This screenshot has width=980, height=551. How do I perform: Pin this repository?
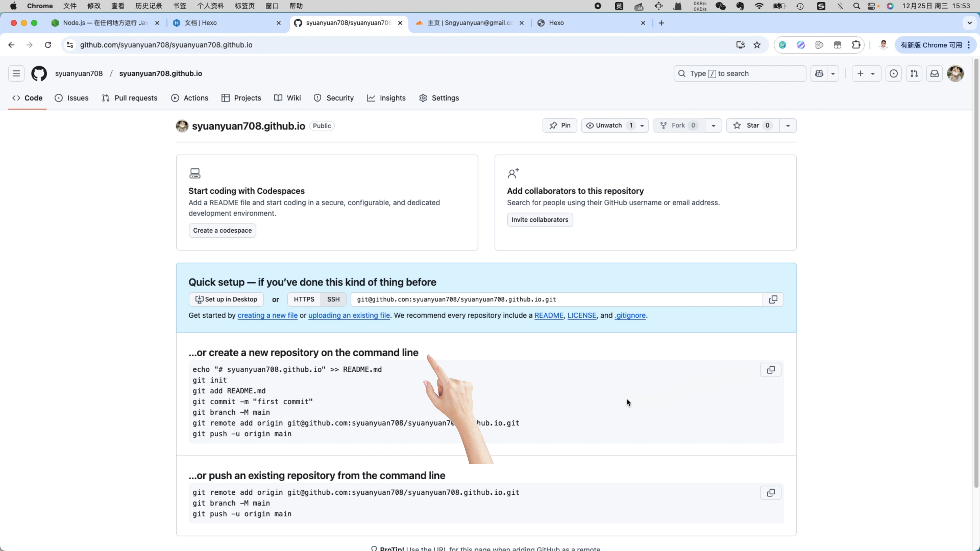[560, 126]
